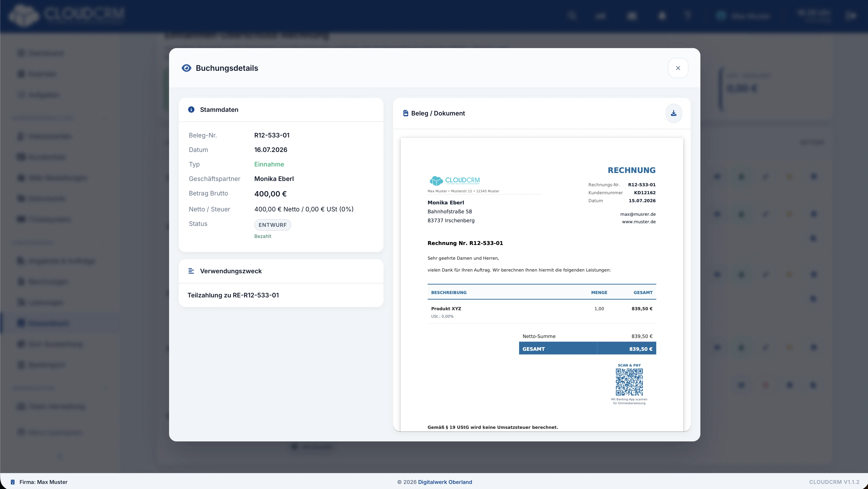
Task: Click the Netto-Summe row on invoice
Action: coord(587,336)
